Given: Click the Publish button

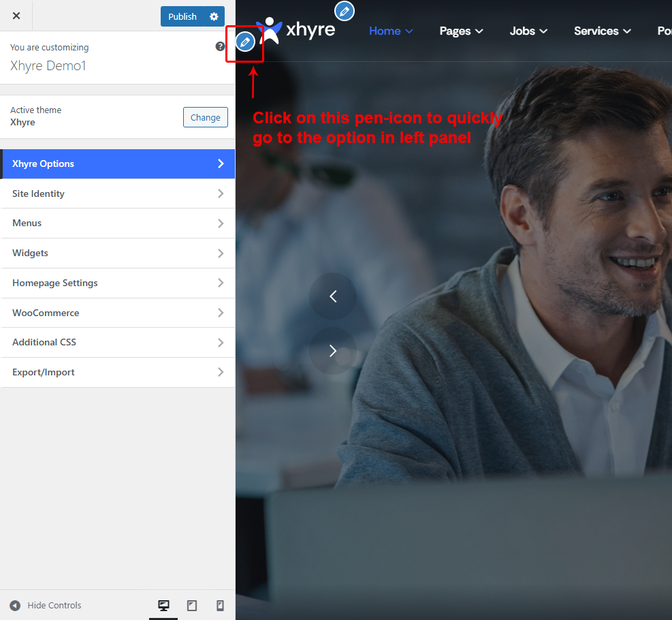Looking at the screenshot, I should pyautogui.click(x=182, y=16).
